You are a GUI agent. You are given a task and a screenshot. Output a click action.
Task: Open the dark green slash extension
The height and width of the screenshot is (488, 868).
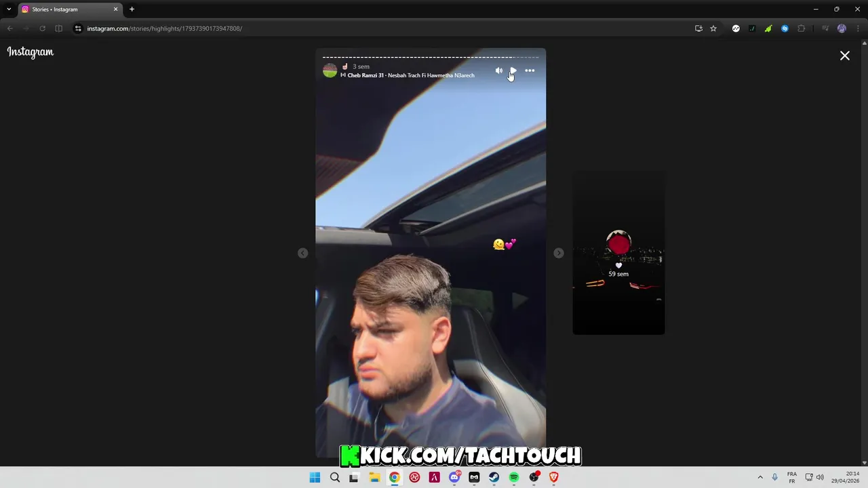point(752,28)
